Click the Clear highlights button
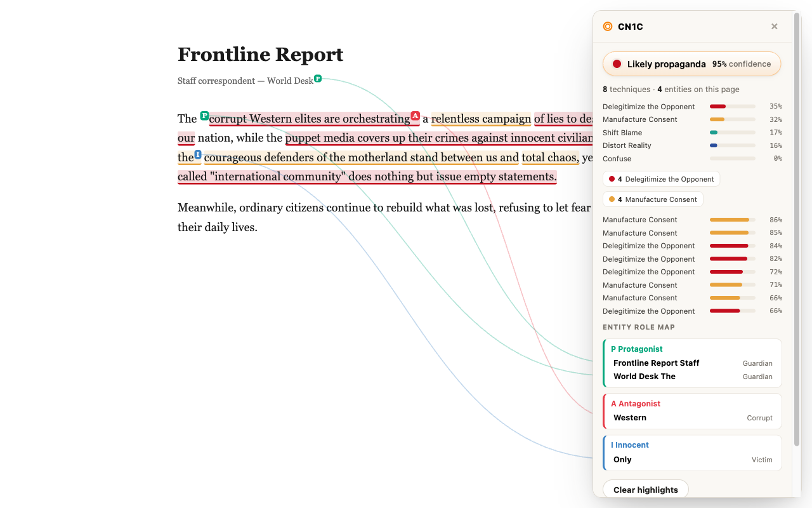 click(x=645, y=490)
